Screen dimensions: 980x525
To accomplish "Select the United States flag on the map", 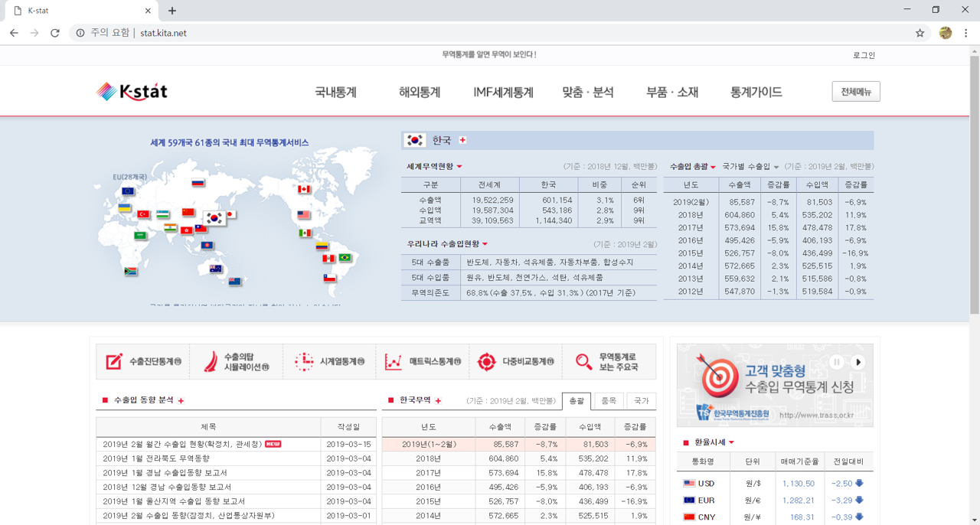I will coord(304,215).
